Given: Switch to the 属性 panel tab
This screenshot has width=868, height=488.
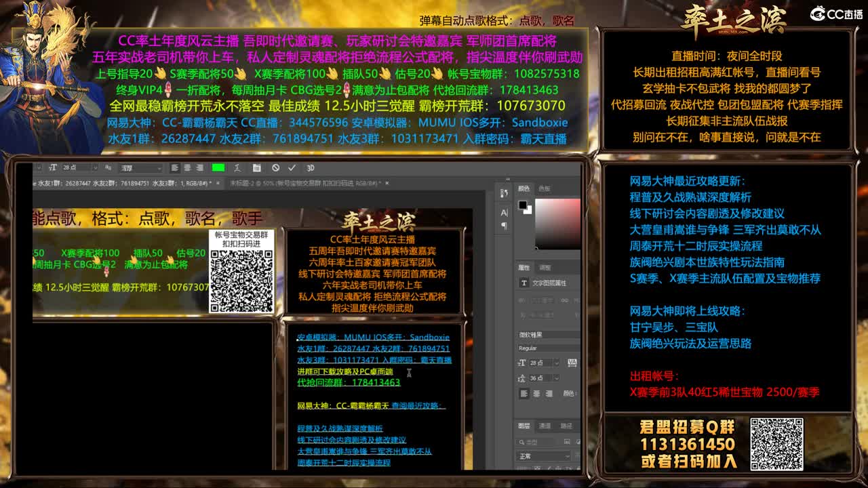Looking at the screenshot, I should pyautogui.click(x=524, y=268).
